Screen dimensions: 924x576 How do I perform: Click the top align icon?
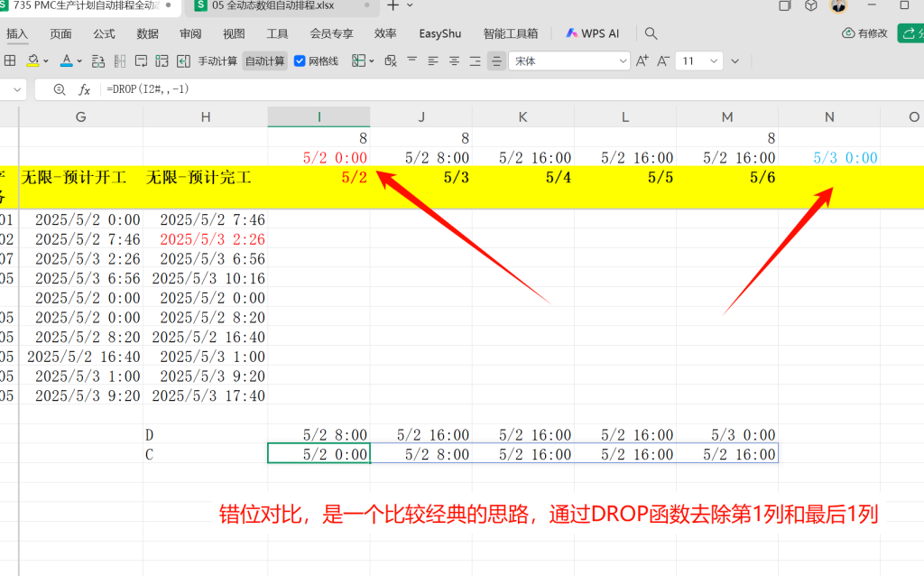click(x=411, y=60)
